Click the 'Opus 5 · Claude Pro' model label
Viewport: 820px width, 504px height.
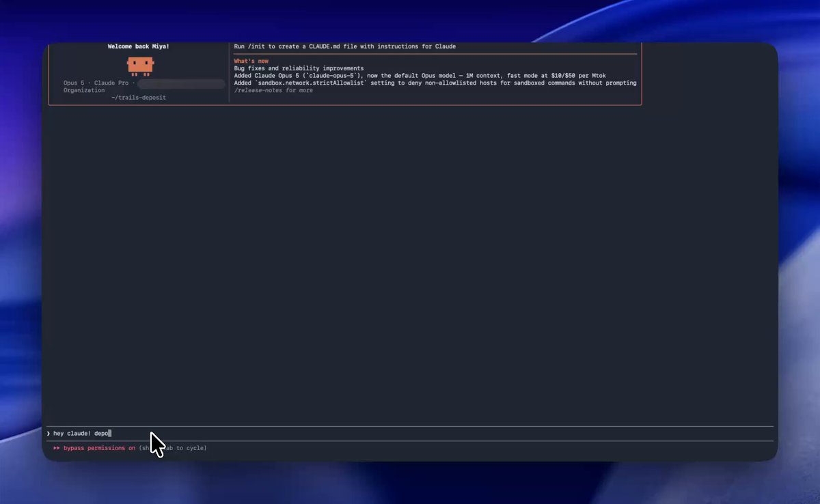pos(96,83)
